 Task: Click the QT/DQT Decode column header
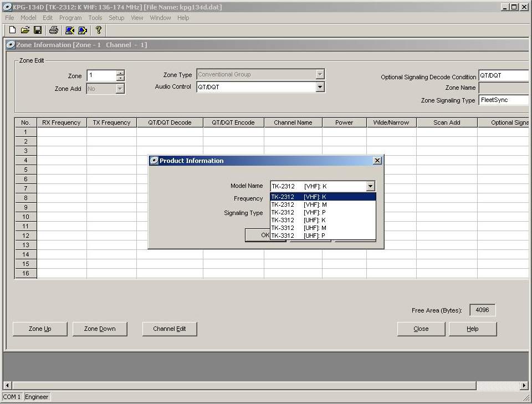(x=170, y=122)
